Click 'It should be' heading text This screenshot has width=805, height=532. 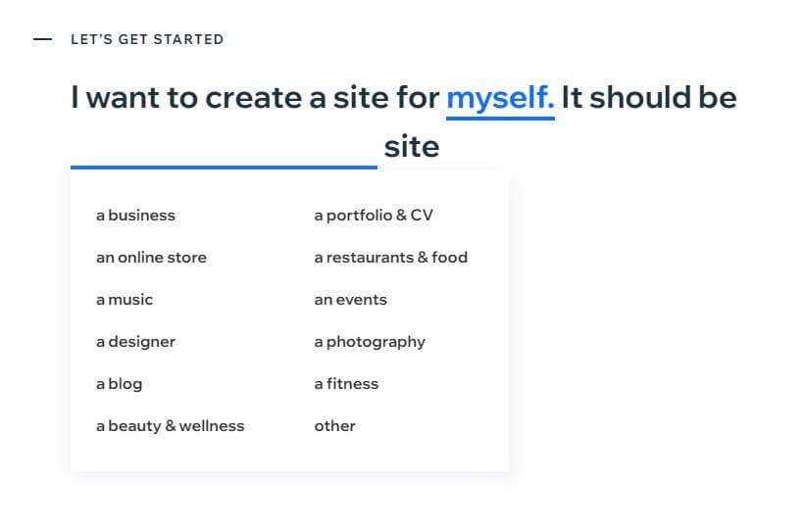click(x=649, y=97)
